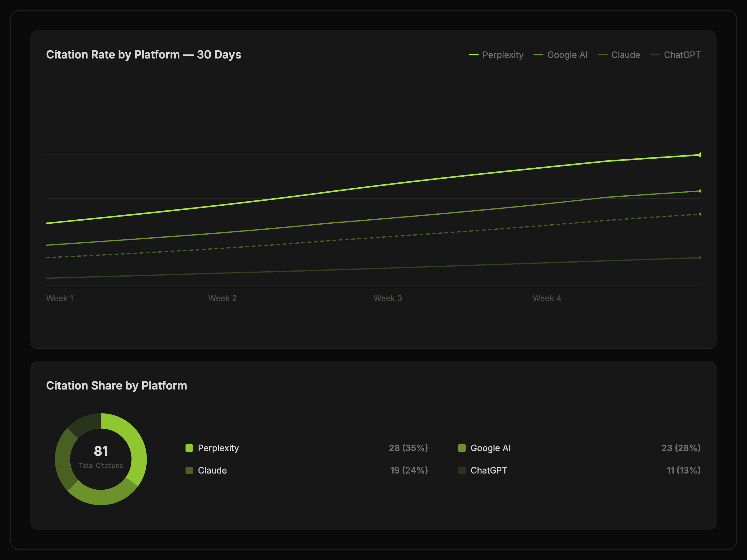Click the 81 Total Citations donut center

coord(101,457)
